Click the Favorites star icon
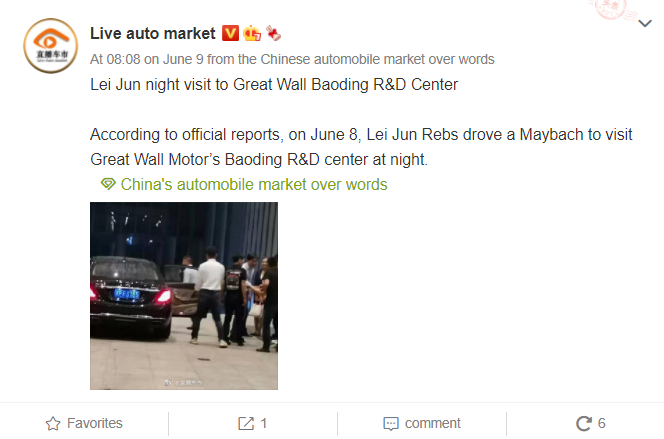Image resolution: width=664 pixels, height=439 pixels. click(53, 423)
